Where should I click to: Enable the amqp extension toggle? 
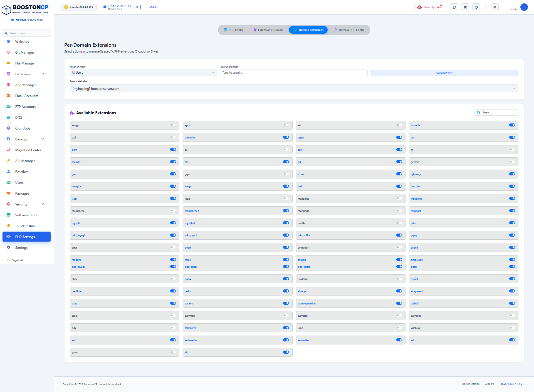[173, 125]
